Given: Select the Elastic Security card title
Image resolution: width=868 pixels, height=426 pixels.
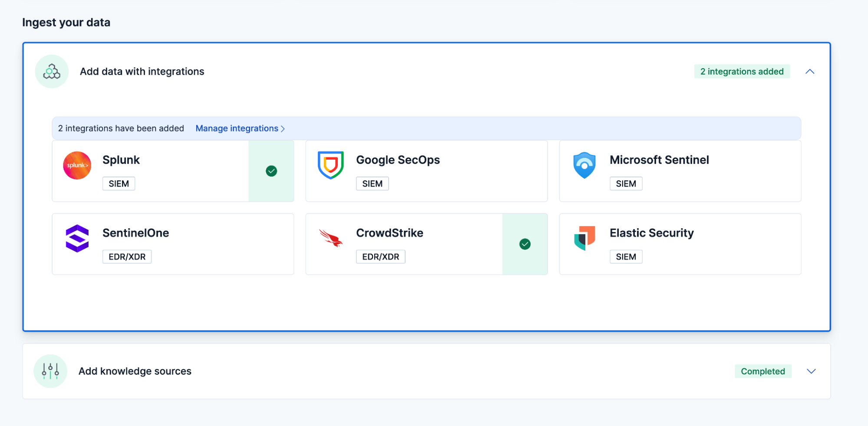Looking at the screenshot, I should point(652,233).
